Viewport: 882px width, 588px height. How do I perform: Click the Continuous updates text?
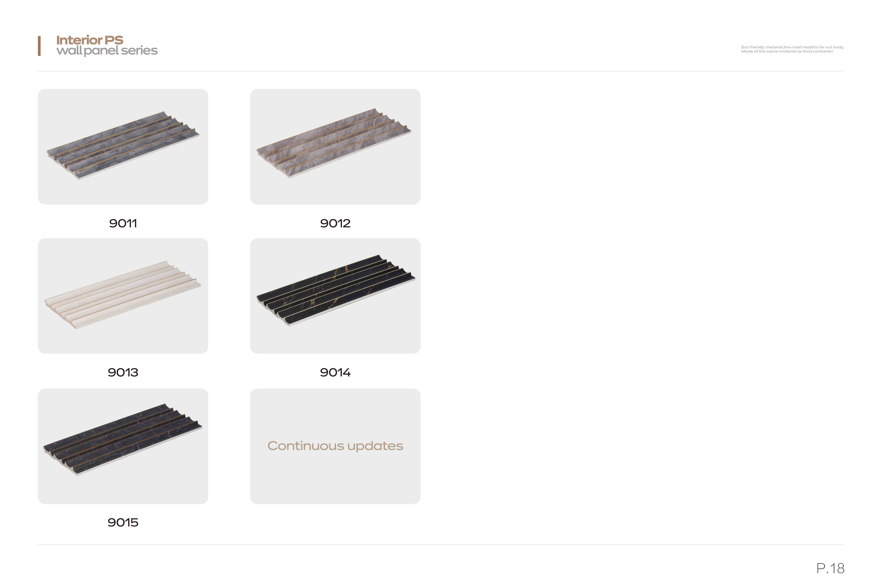tap(335, 446)
